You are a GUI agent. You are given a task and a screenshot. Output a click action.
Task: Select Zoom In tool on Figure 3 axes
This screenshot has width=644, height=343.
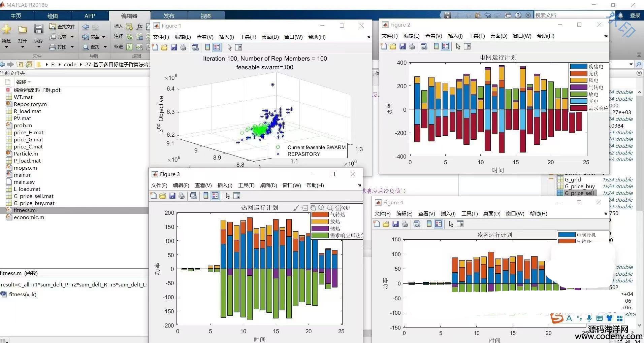click(x=321, y=208)
